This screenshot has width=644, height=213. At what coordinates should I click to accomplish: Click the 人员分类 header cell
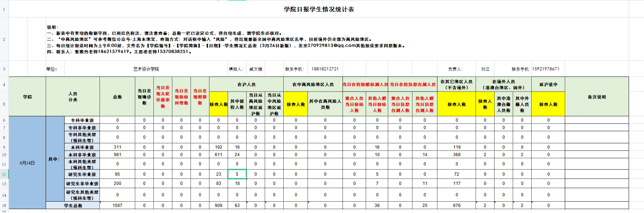pyautogui.click(x=73, y=97)
